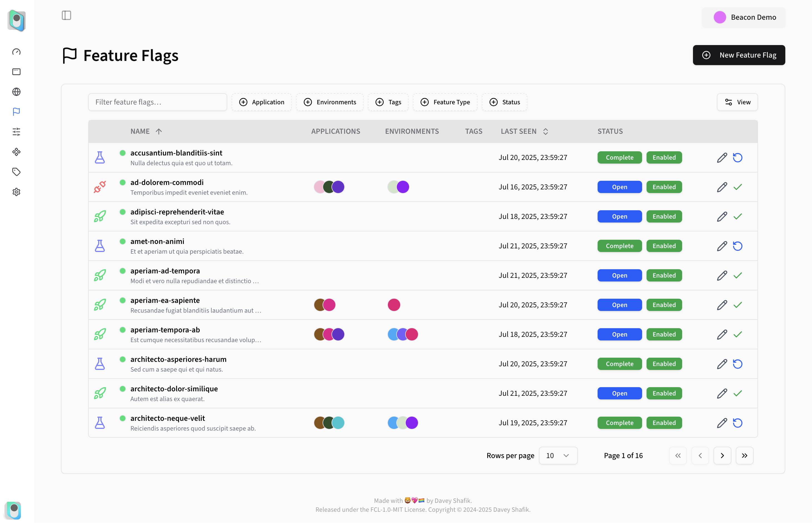Expand the Beacon Demo account menu

coord(744,17)
